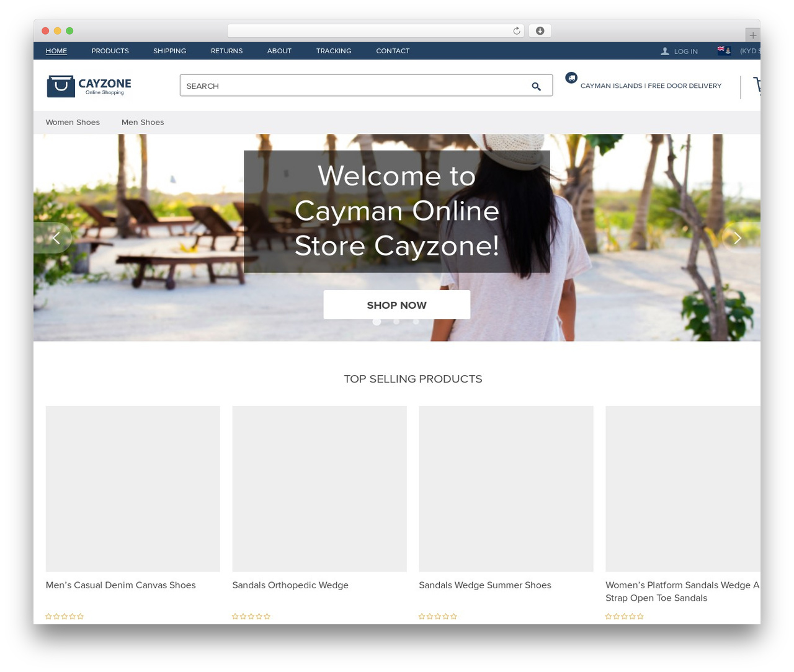The image size is (794, 672).
Task: Click the search magnifier icon
Action: (536, 86)
